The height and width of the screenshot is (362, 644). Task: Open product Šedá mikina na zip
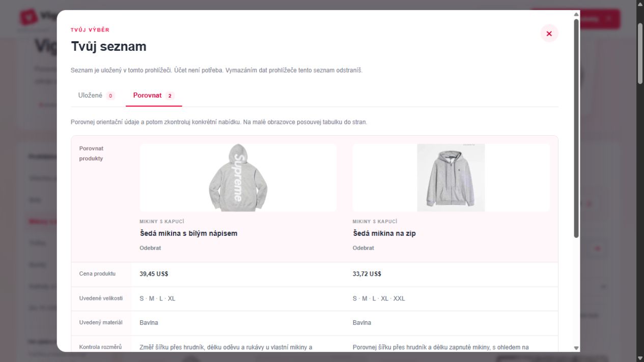click(384, 233)
